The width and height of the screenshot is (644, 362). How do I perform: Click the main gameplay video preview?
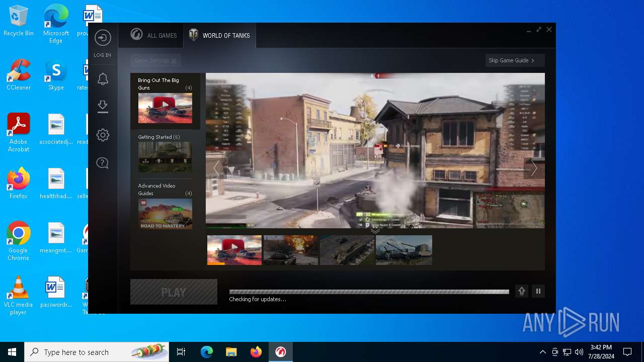[x=375, y=151]
